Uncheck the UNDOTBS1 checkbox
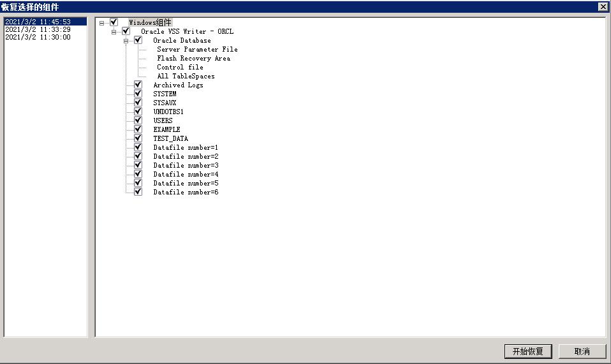Image resolution: width=611 pixels, height=364 pixels. 138,112
